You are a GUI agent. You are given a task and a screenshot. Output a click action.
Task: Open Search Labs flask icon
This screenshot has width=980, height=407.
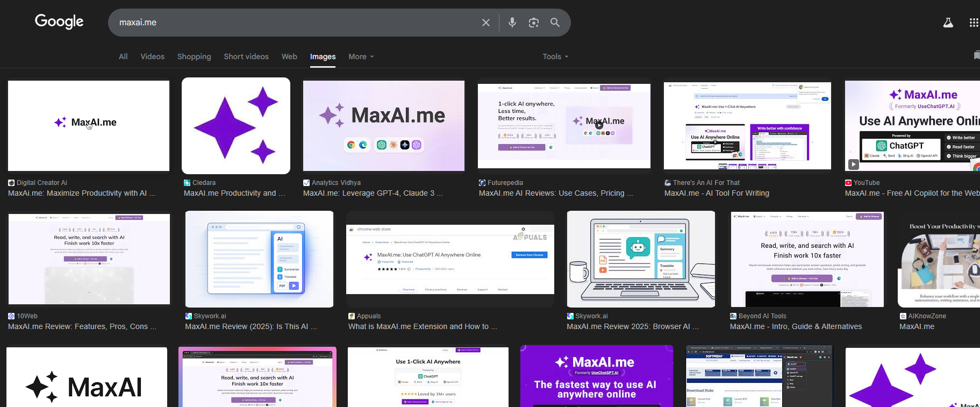tap(948, 23)
